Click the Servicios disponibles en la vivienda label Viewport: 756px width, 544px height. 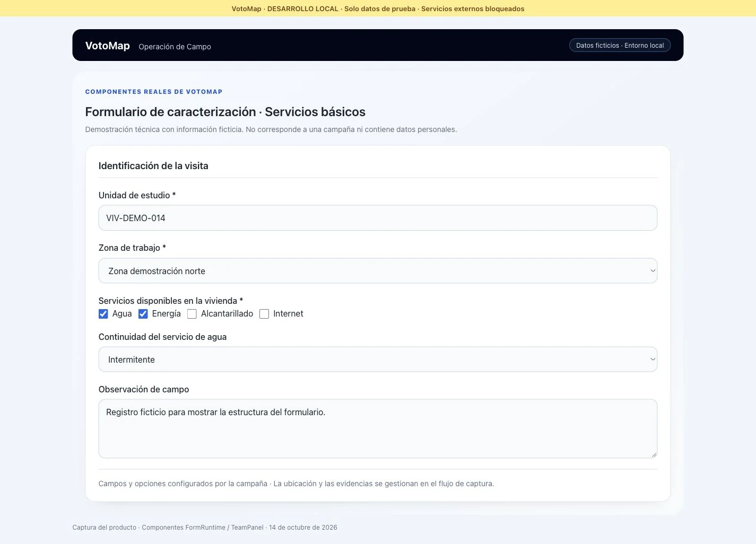click(x=171, y=301)
